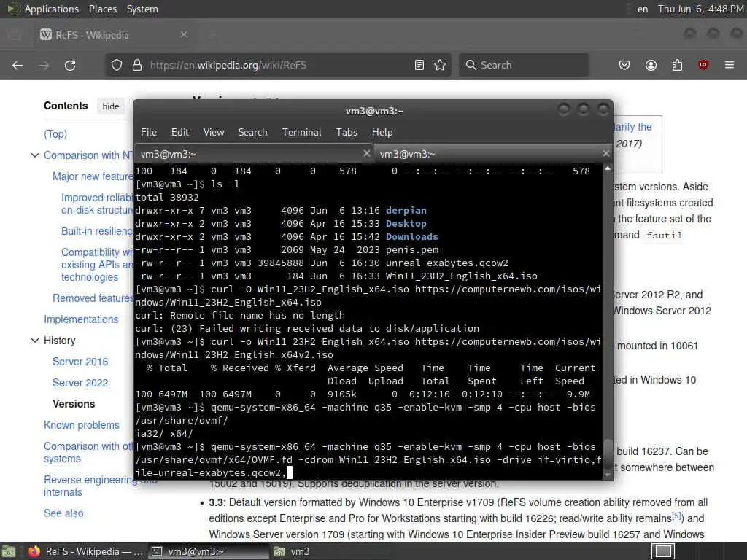Go to Server 2016 section
Viewport: 747px width, 560px height.
80,362
